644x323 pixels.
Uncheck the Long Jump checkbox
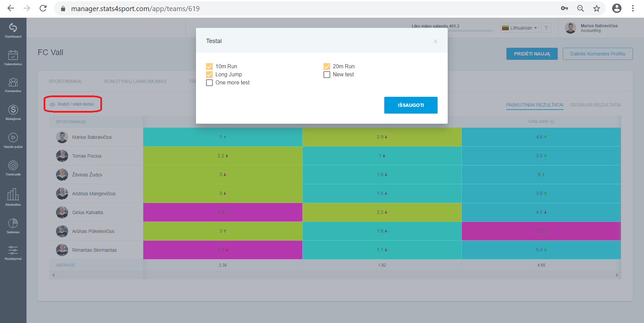click(209, 75)
